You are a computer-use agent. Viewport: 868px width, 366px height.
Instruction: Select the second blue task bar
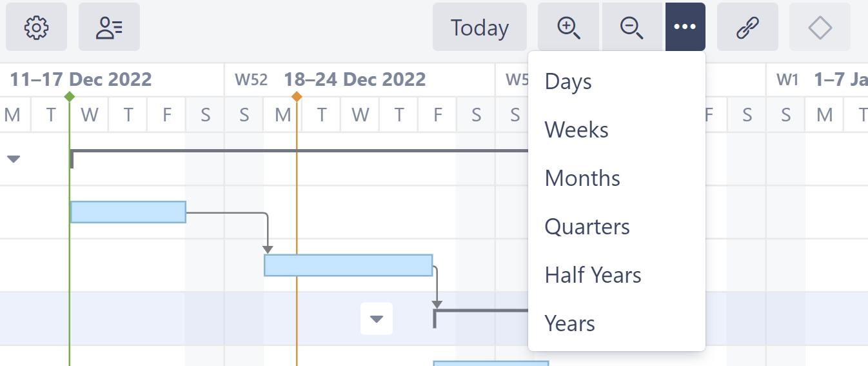[348, 265]
